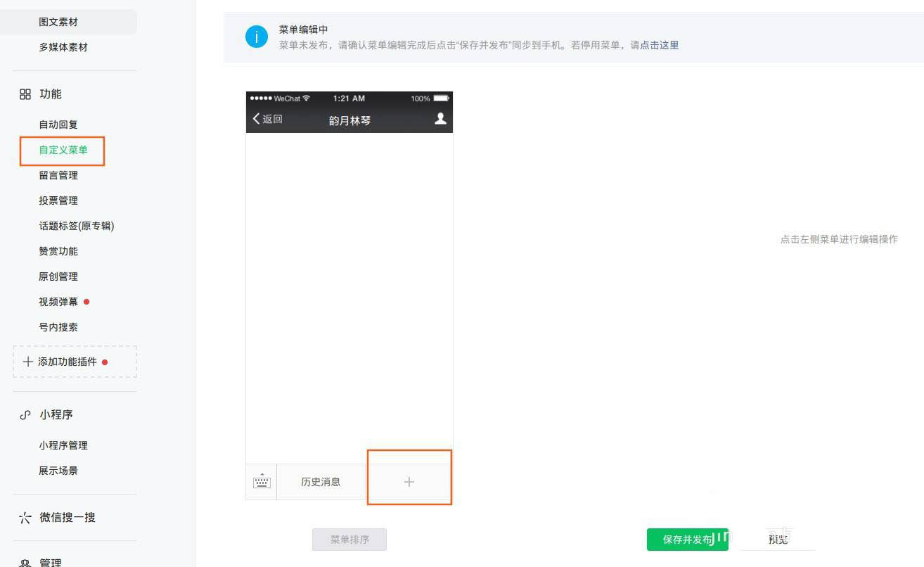Click the 菜单排序 button
Screen dimensions: 924x567
[x=349, y=539]
